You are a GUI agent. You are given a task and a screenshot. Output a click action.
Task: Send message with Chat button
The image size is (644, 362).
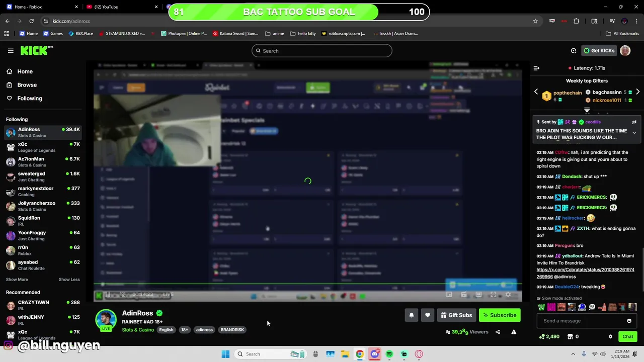point(627,337)
